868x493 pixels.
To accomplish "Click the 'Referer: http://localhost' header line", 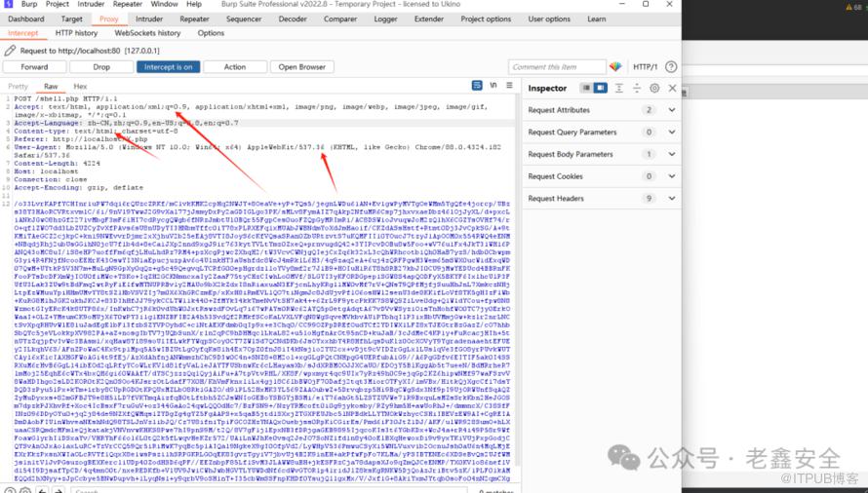I will [81, 139].
